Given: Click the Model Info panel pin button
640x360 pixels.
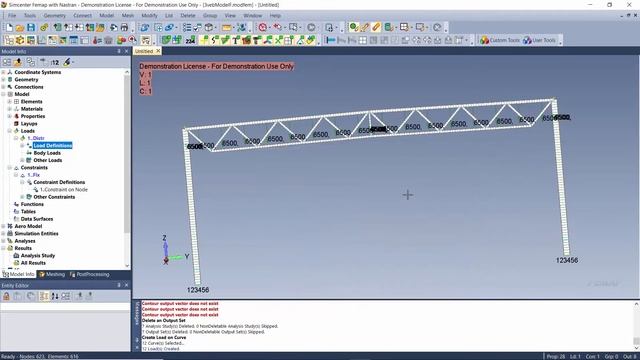Looking at the screenshot, I should (x=119, y=51).
